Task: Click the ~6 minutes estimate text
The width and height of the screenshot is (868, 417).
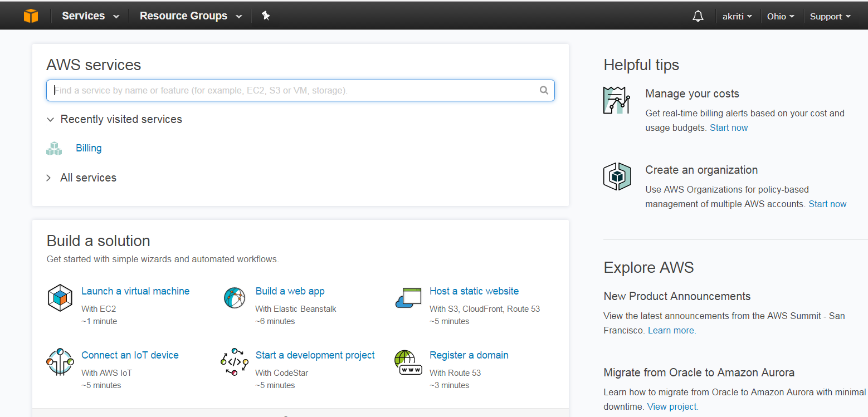Action: (275, 321)
